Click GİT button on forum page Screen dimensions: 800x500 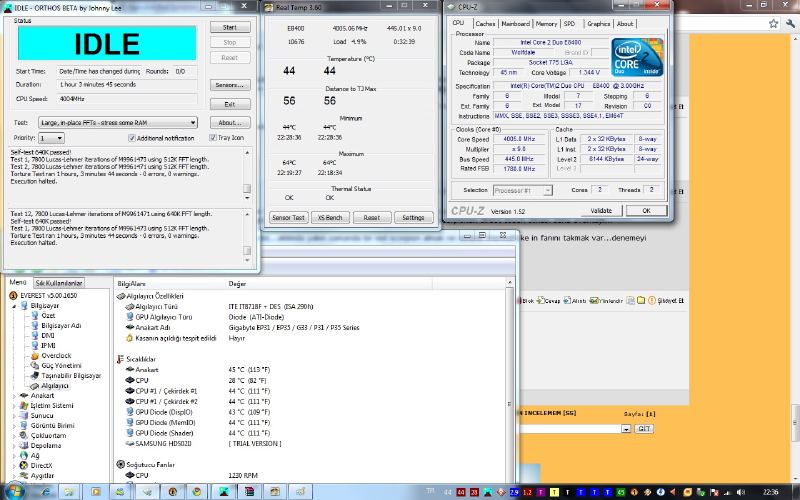(x=644, y=429)
